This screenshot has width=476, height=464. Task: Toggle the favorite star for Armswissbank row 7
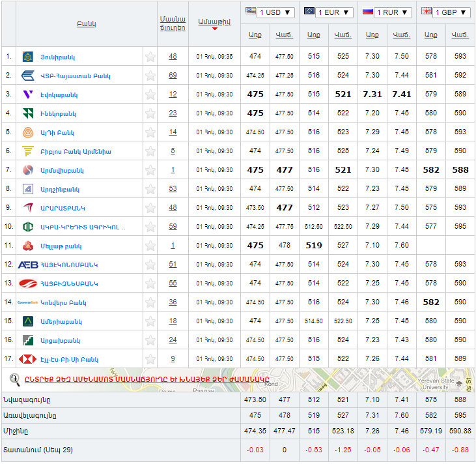tap(150, 170)
